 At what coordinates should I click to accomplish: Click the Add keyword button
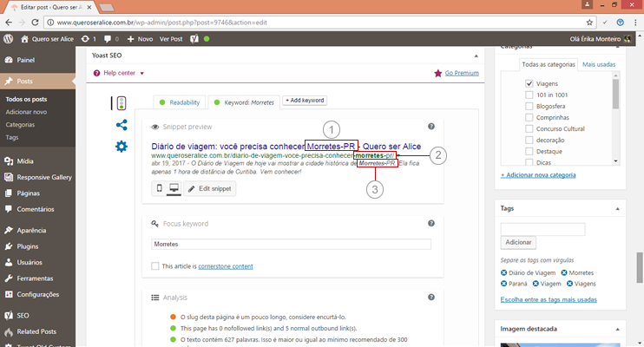click(x=305, y=101)
